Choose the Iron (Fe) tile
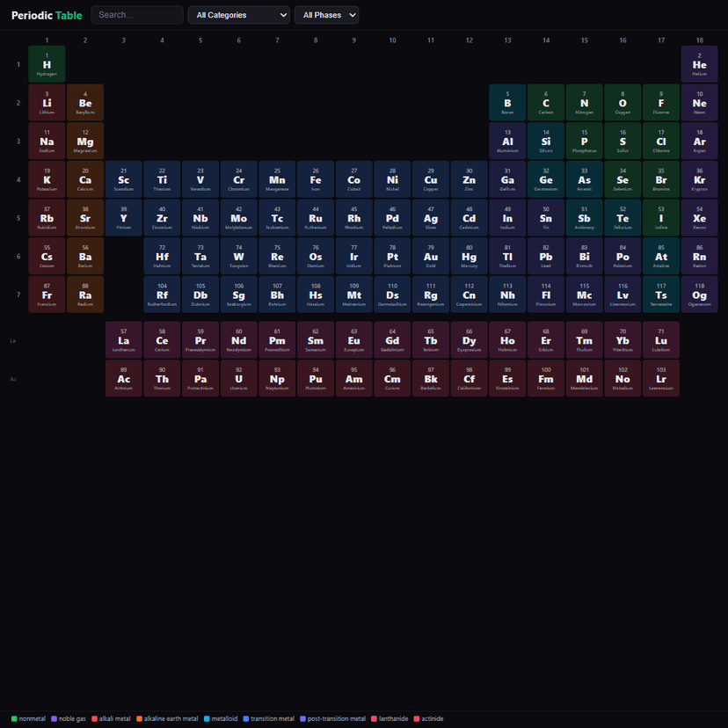Viewport: 728px width, 728px height. [316, 179]
